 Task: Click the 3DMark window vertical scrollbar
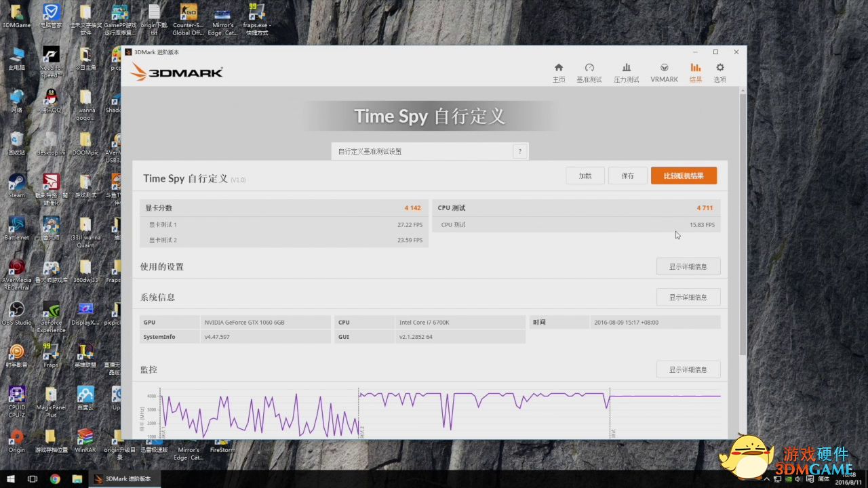pyautogui.click(x=743, y=224)
